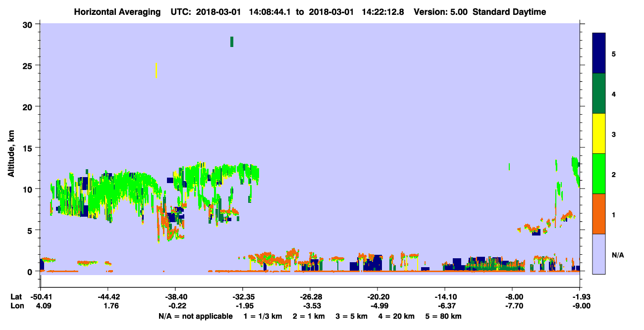Click latitude value -20.20

tap(377, 297)
